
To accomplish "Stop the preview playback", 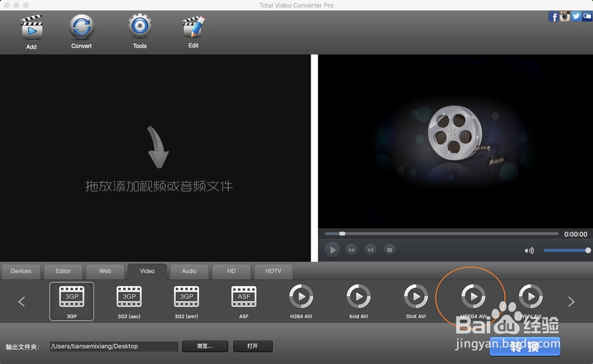I will click(390, 250).
